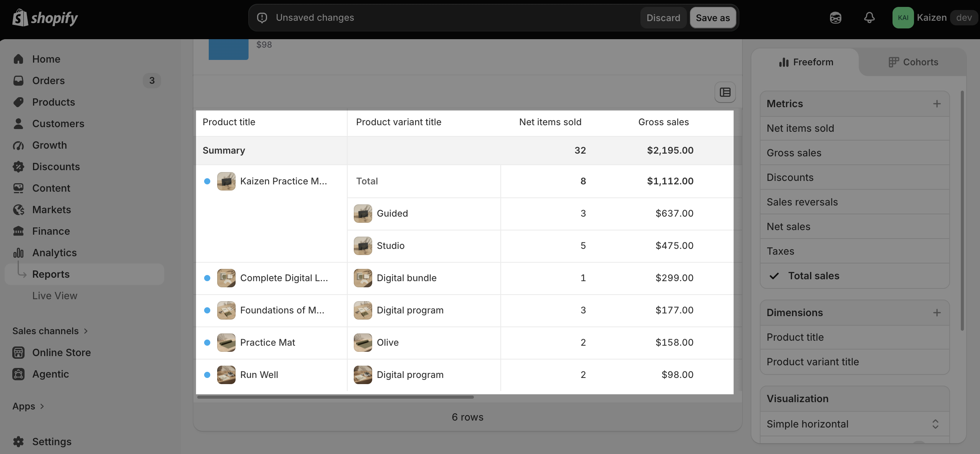Select Reports under Analytics

84,274
